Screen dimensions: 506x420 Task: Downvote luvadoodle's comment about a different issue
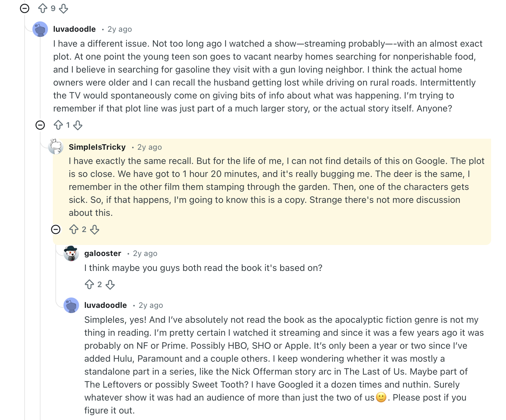[78, 125]
